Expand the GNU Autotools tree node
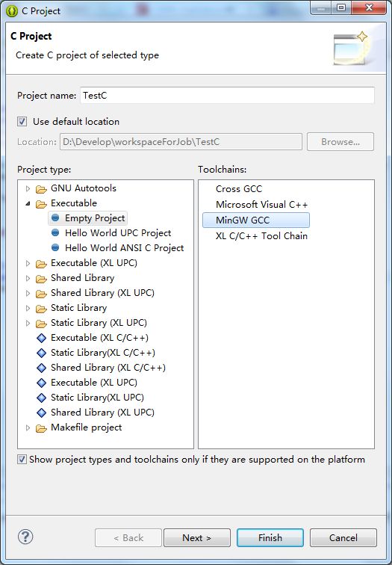The width and height of the screenshot is (392, 565). [x=28, y=188]
